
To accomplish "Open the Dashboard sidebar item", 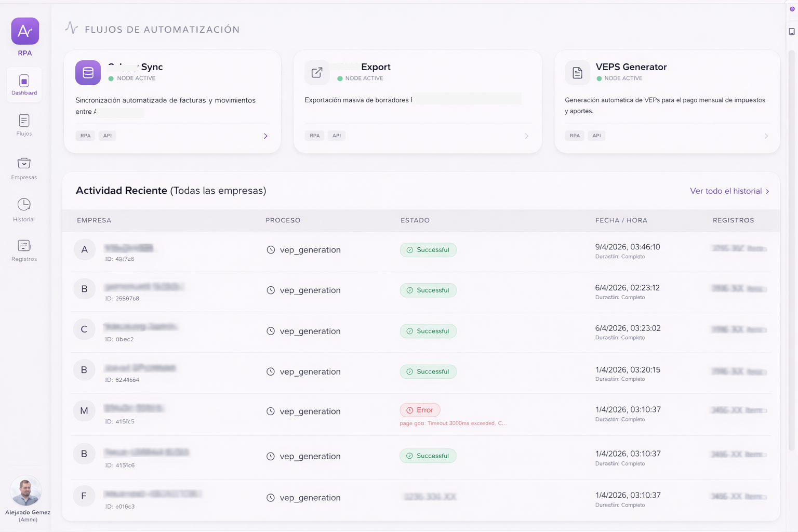I will tap(24, 85).
